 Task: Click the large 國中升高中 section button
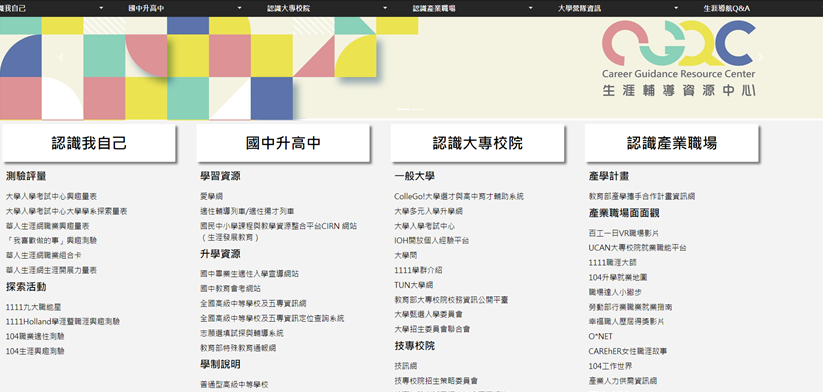point(283,143)
